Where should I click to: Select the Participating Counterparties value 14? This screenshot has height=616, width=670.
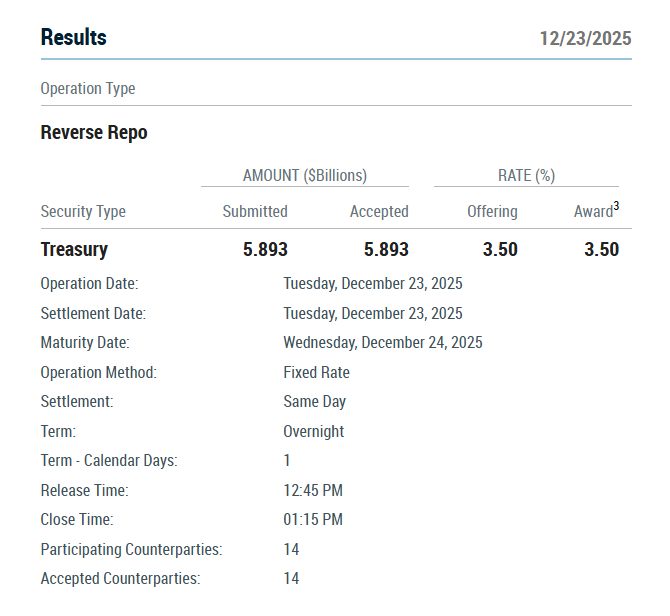tap(291, 549)
